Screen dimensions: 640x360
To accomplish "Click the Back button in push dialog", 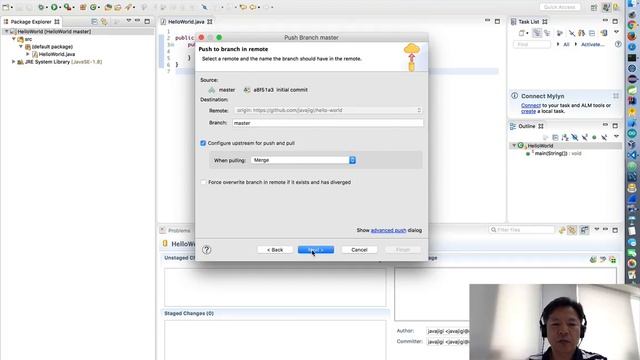I will (x=275, y=250).
